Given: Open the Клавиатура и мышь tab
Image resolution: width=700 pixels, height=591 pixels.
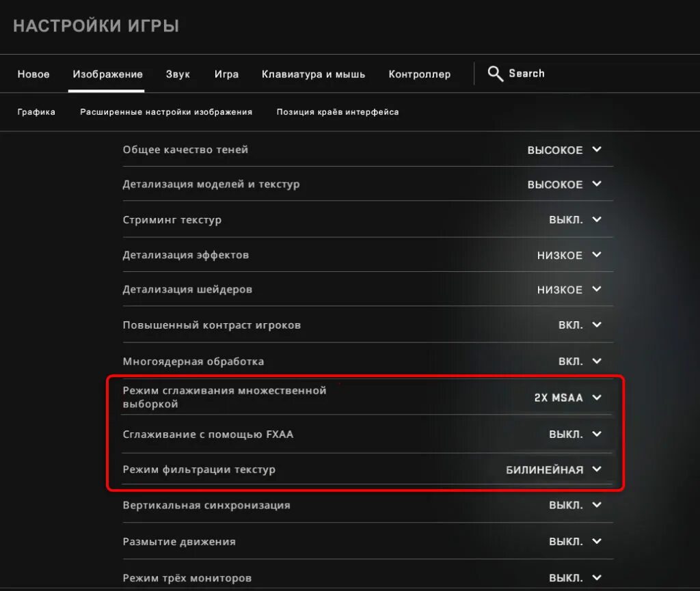Looking at the screenshot, I should point(313,74).
